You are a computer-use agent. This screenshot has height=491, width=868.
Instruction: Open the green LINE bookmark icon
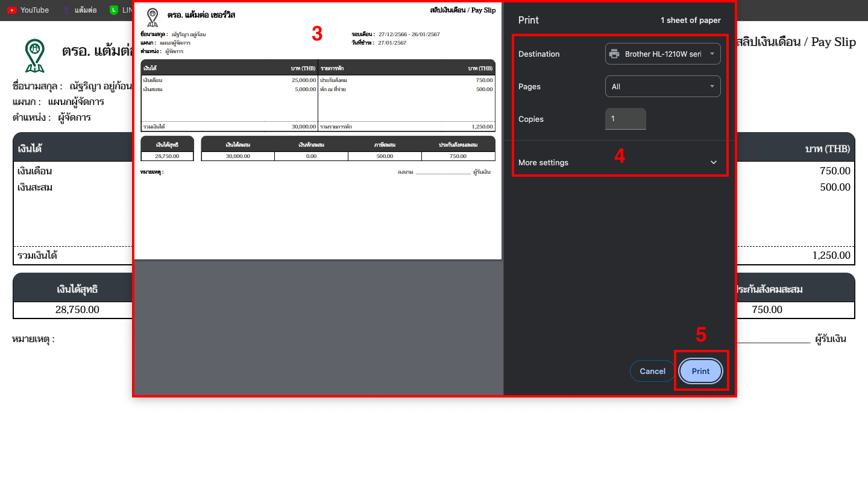113,10
